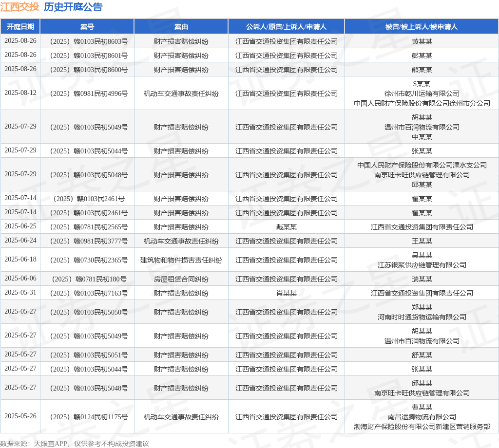Click 郑某某 defendant entry

422,307
